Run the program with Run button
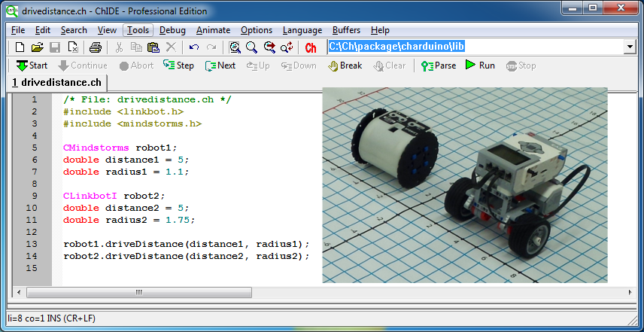This screenshot has width=644, height=332. coord(479,65)
